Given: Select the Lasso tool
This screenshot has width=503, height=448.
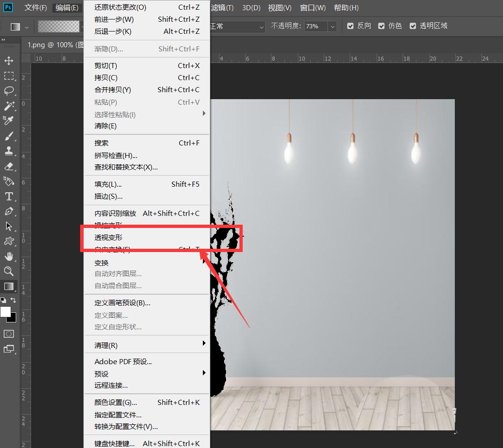Looking at the screenshot, I should tap(9, 91).
